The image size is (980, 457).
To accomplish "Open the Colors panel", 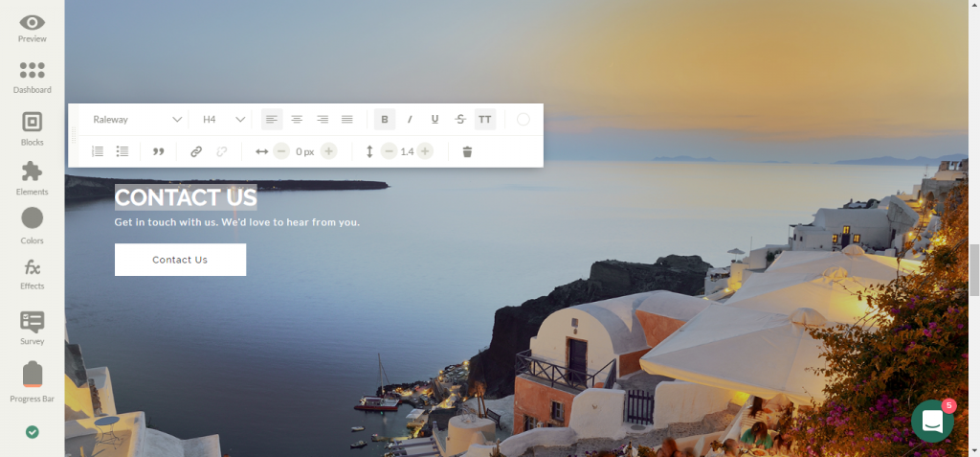I will click(x=32, y=226).
